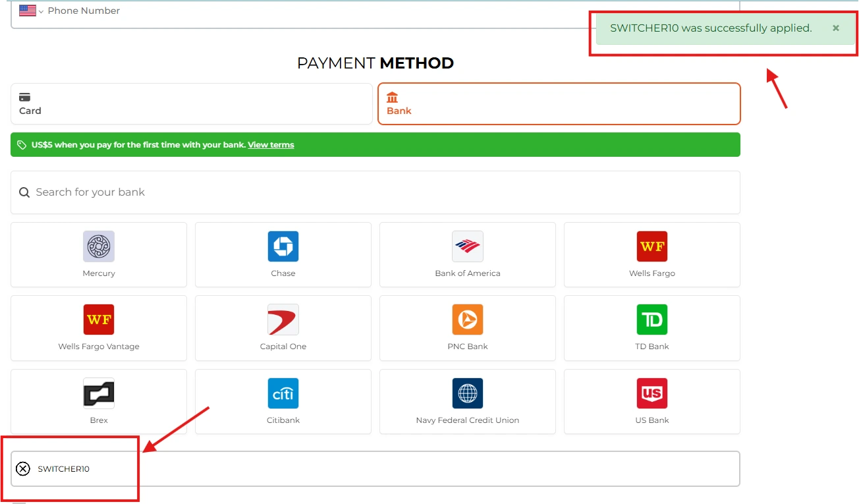Choose the TD Bank logo
Image resolution: width=859 pixels, height=504 pixels.
pos(652,320)
